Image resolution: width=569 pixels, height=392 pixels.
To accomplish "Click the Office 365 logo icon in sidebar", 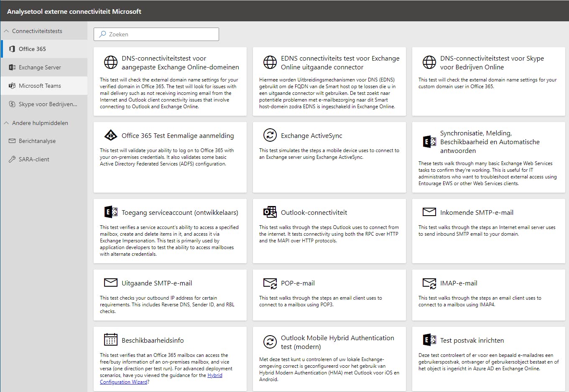I will 12,49.
